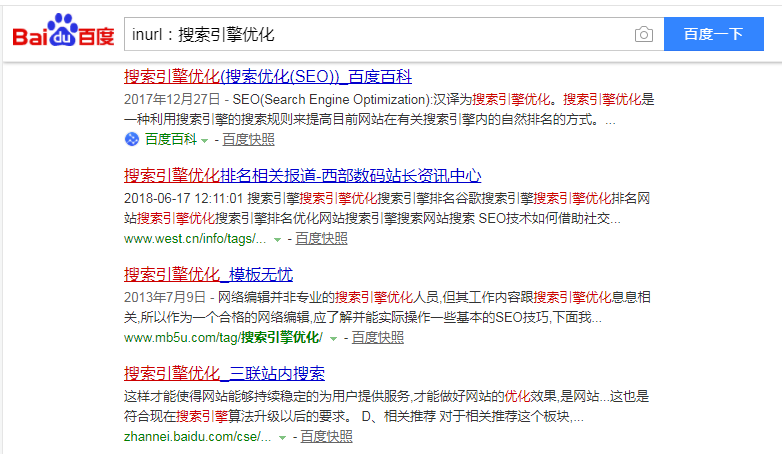Click the green 百度百科 source link
The height and width of the screenshot is (454, 782).
pyautogui.click(x=171, y=139)
